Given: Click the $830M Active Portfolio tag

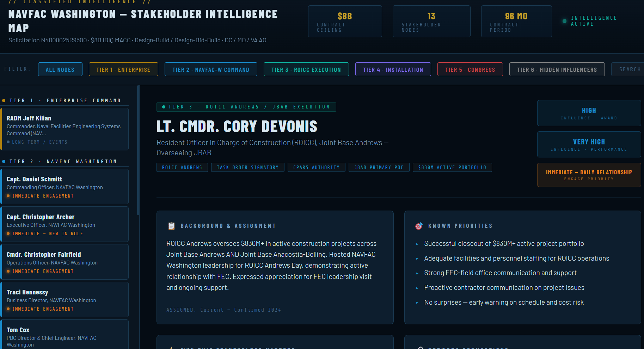Looking at the screenshot, I should (x=452, y=167).
